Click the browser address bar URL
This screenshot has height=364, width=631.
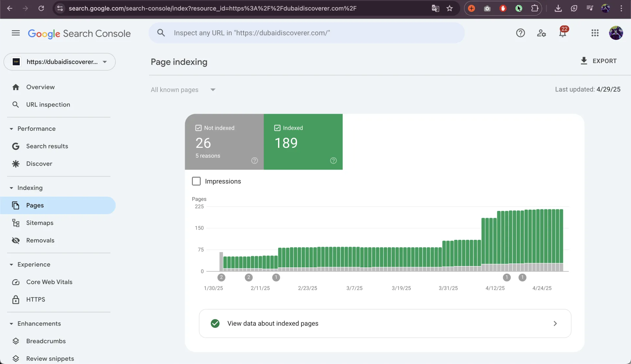pos(212,9)
